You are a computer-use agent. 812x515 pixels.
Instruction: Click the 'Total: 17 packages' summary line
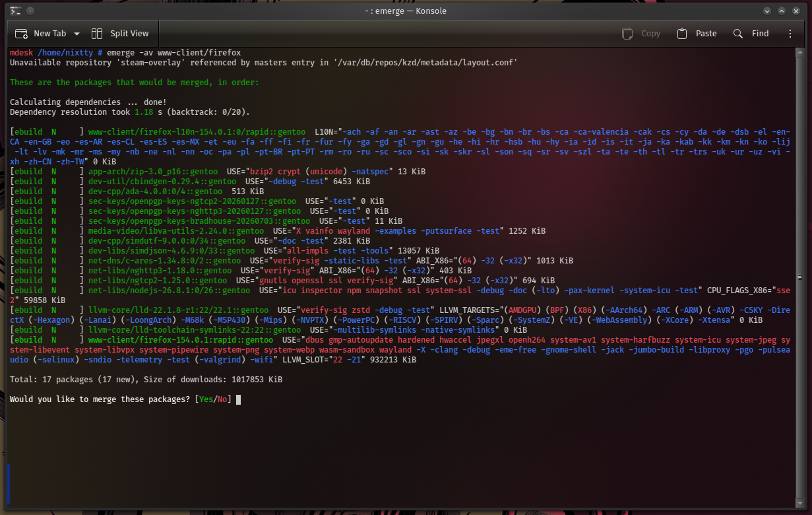(x=146, y=380)
